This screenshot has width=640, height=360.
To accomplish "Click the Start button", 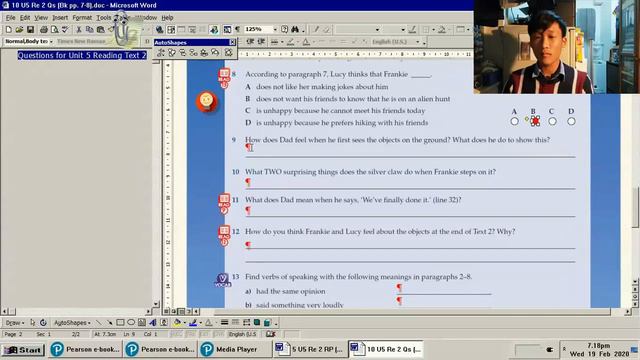I will pos(23,350).
